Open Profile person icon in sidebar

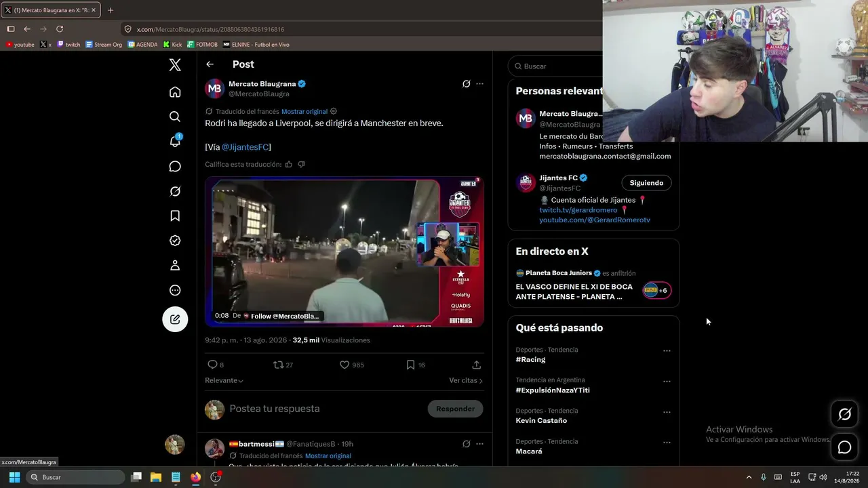point(175,265)
